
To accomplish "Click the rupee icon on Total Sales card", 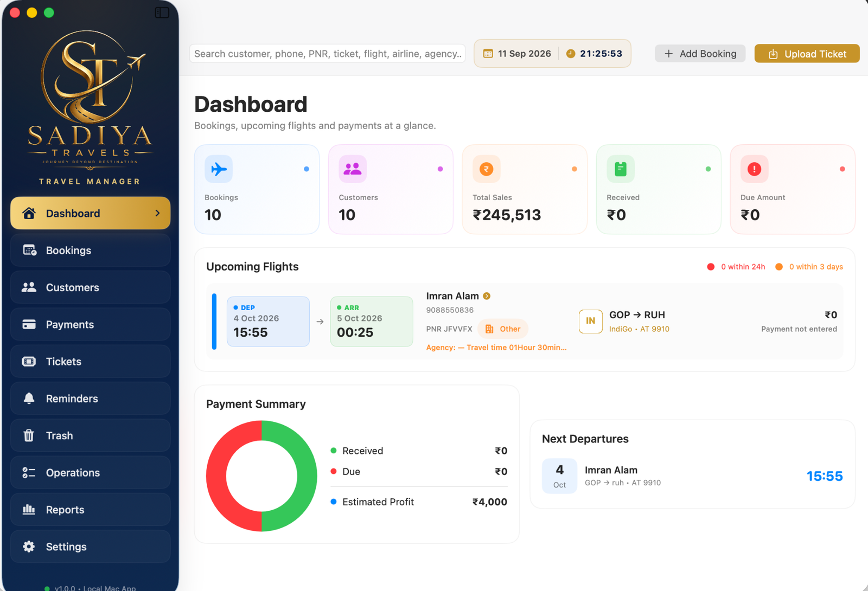I will tap(487, 169).
